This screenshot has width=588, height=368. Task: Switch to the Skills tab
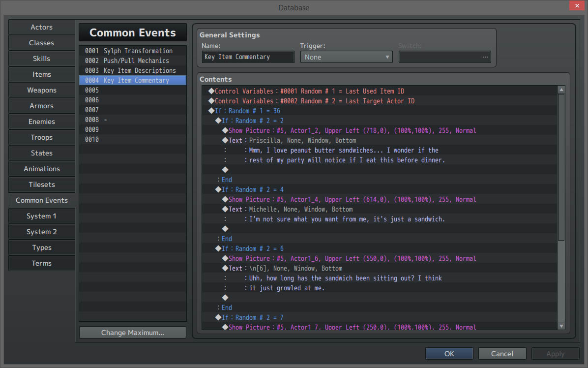click(x=42, y=59)
